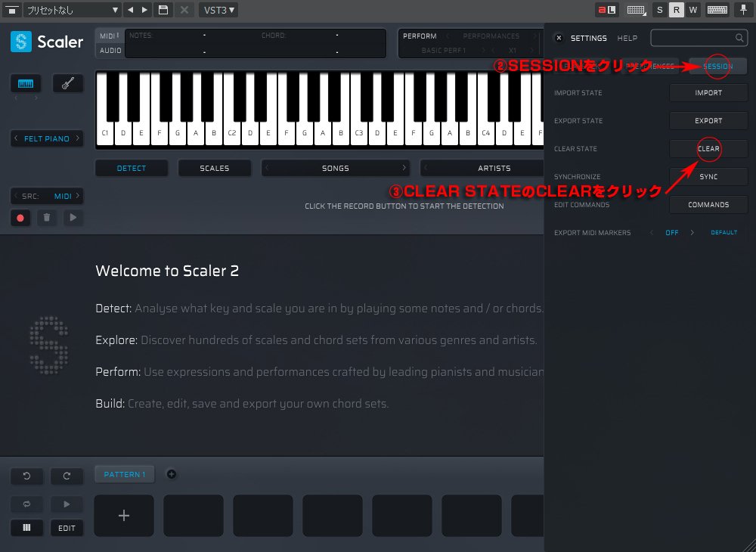Play the pattern with bottom play icon

tap(67, 504)
